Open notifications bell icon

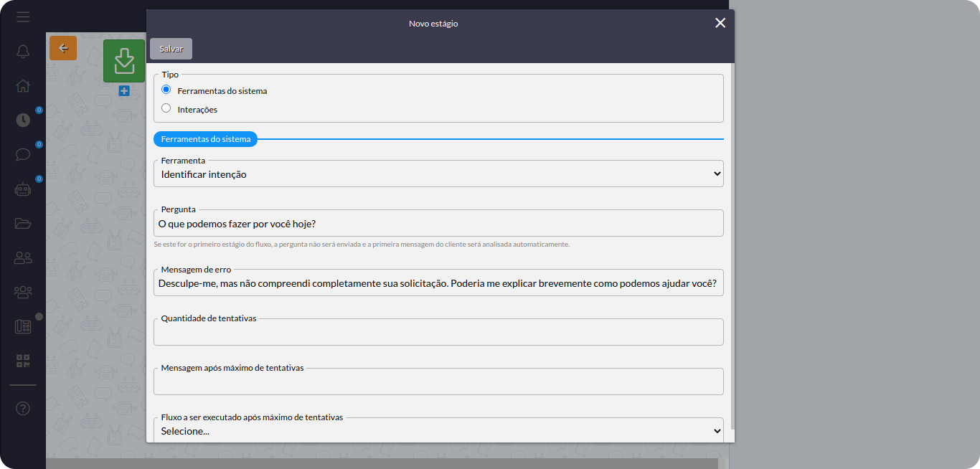23,52
